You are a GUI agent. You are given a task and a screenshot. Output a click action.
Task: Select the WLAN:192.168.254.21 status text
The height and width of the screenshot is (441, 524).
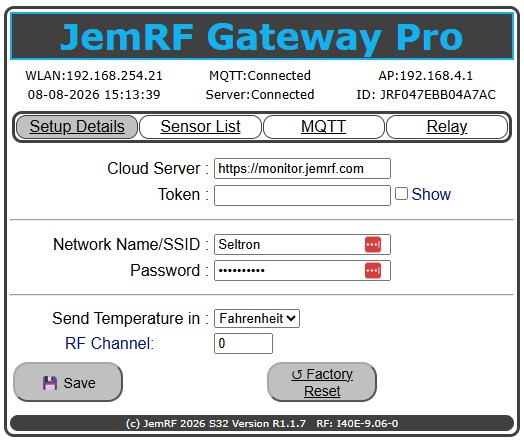(94, 76)
